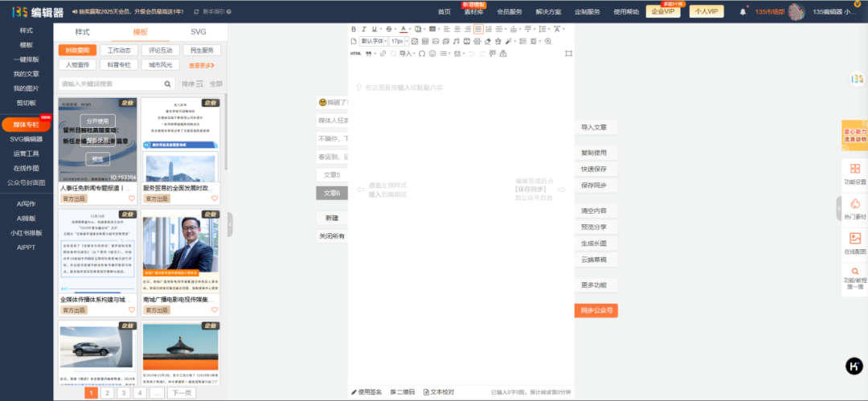Open the 排序 sort control
The width and height of the screenshot is (868, 401).
(193, 84)
